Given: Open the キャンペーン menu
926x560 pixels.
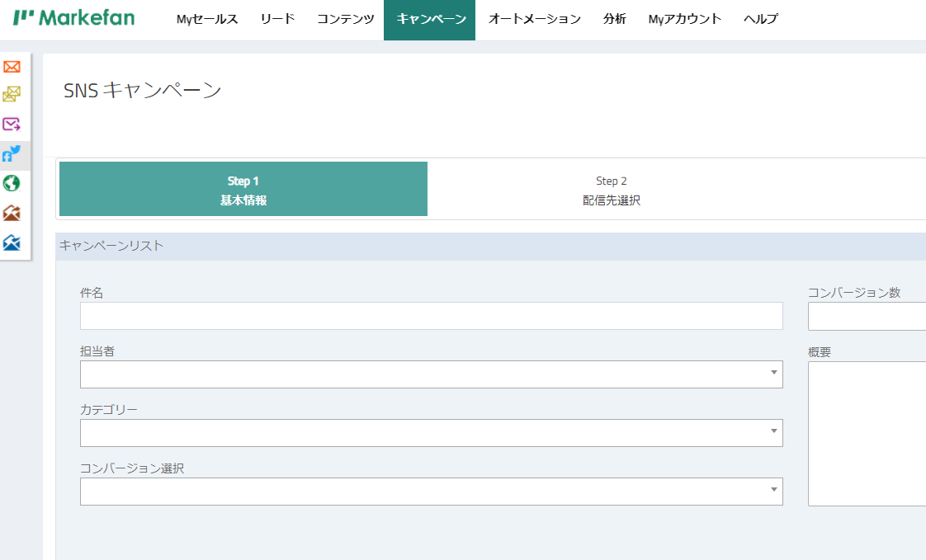Looking at the screenshot, I should coord(429,20).
